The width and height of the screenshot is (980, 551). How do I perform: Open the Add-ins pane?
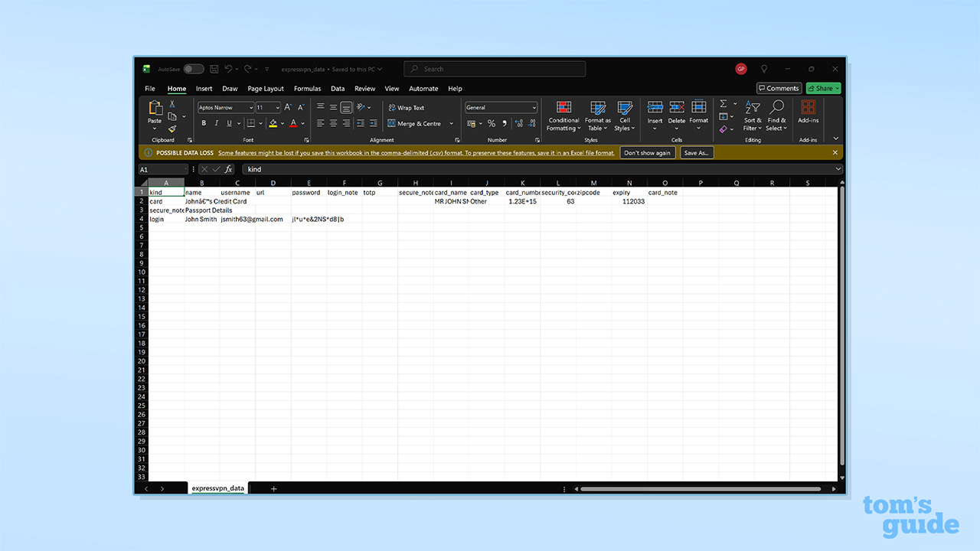click(808, 112)
